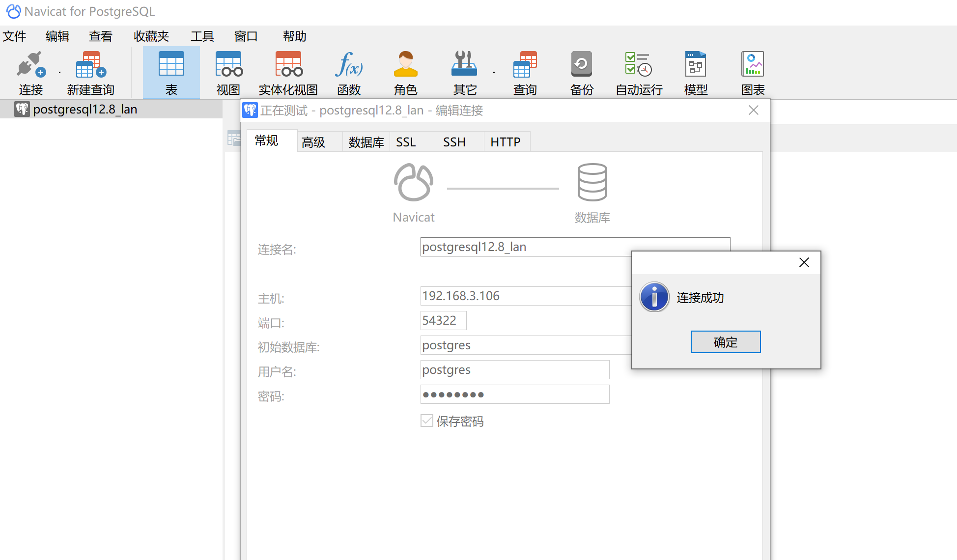The width and height of the screenshot is (957, 560).
Task: Click the port field showing 54322
Action: coord(443,321)
